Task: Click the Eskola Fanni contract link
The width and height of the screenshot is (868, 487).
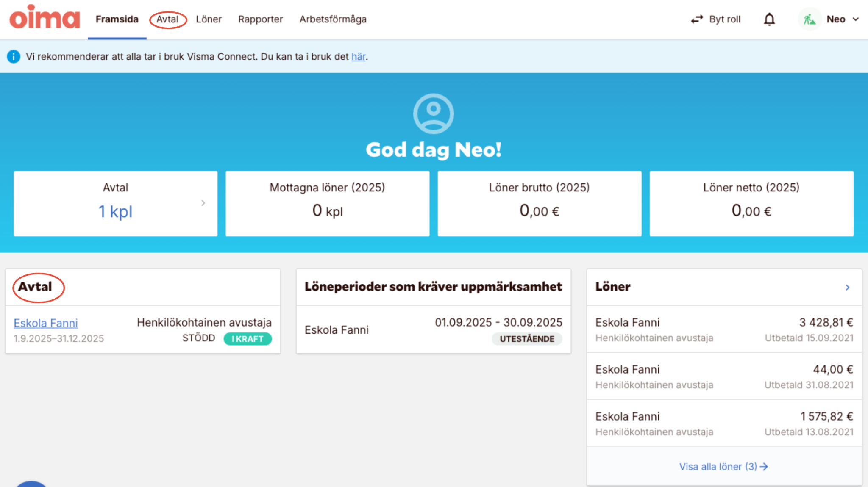Action: tap(46, 323)
